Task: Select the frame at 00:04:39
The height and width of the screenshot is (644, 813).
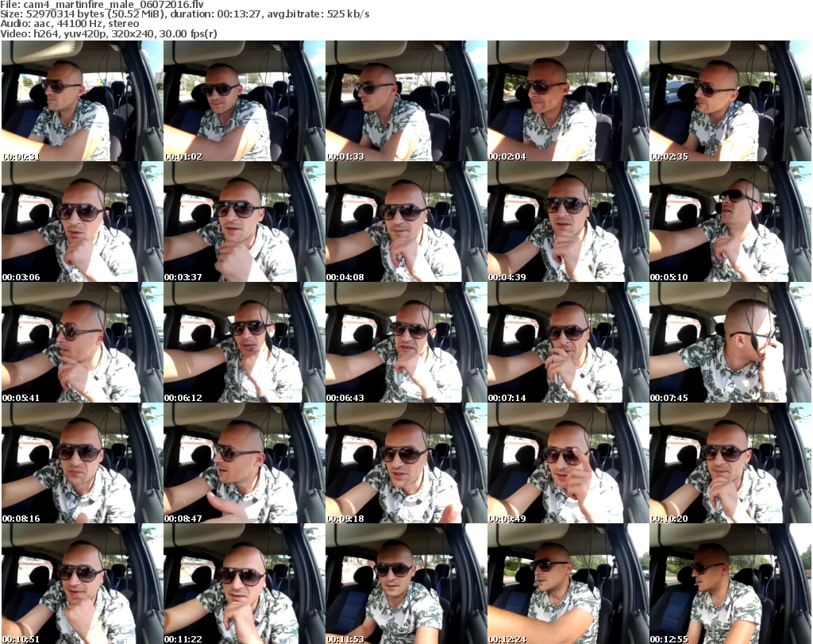Action: click(x=568, y=222)
